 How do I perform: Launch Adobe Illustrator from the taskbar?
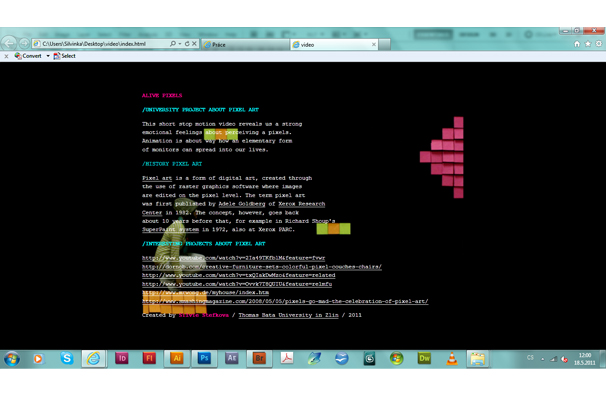(177, 358)
